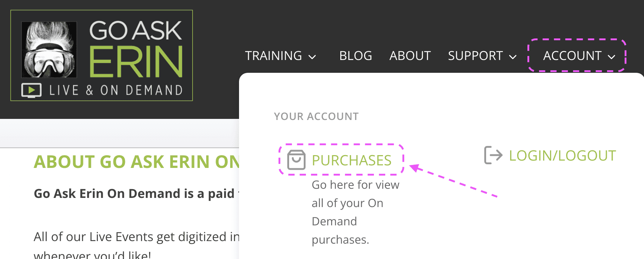Image resolution: width=644 pixels, height=259 pixels.
Task: Click the logout arrow icon
Action: (x=493, y=155)
